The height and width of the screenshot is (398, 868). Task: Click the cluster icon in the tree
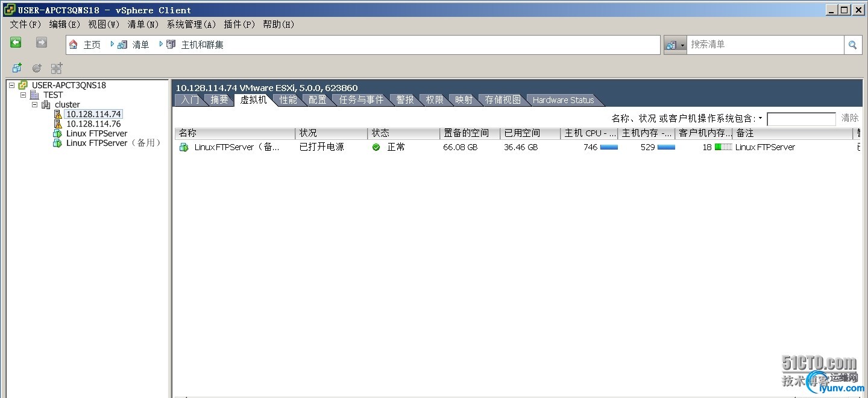tap(46, 104)
